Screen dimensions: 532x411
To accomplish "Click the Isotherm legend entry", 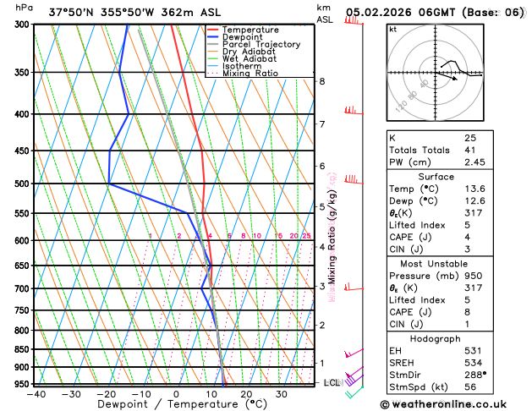I will (x=234, y=66).
